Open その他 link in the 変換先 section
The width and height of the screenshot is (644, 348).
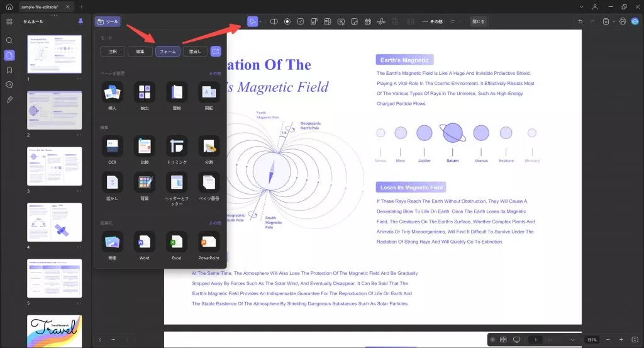215,223
